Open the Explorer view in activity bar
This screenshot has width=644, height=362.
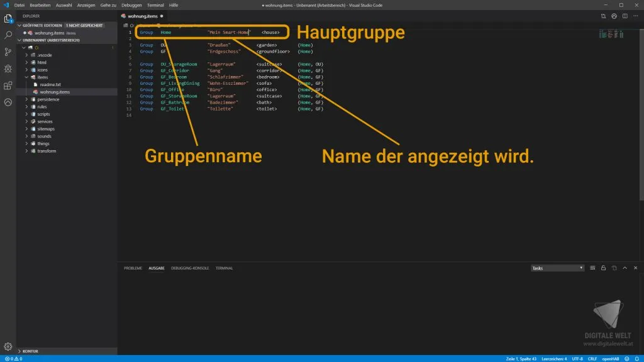[x=8, y=18]
